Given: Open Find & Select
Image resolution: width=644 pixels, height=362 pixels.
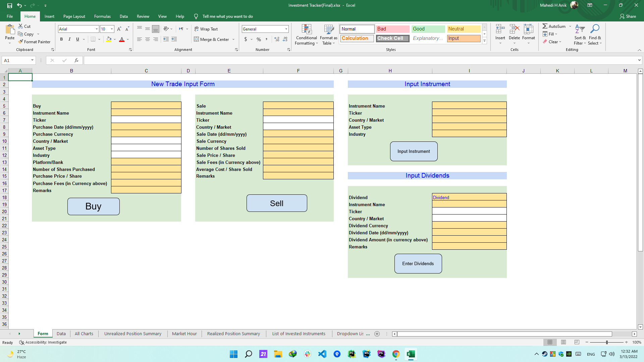Looking at the screenshot, I should (595, 35).
